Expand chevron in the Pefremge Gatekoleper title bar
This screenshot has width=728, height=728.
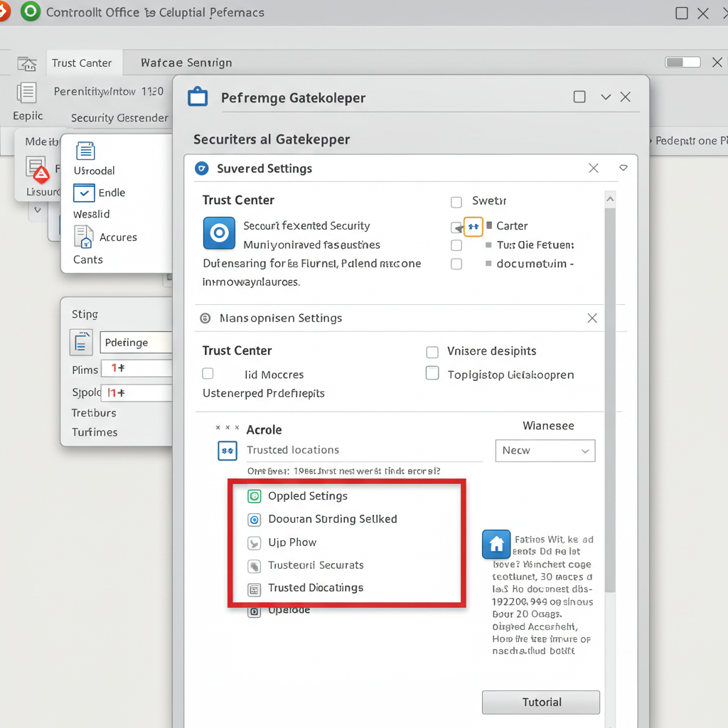coord(606,97)
